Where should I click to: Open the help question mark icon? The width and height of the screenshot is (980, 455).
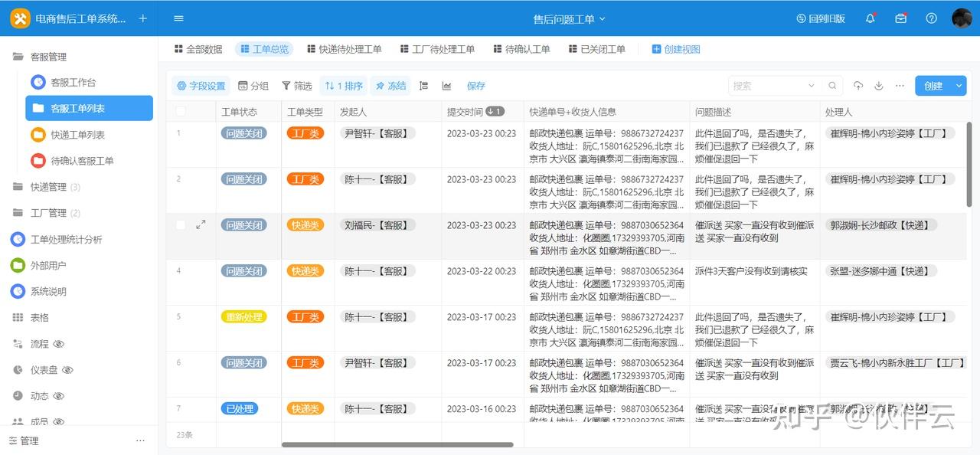click(x=932, y=18)
